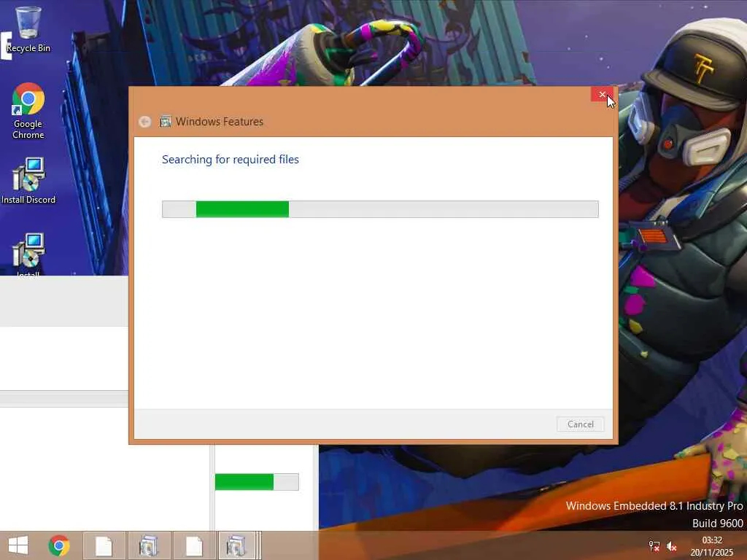Open the Windows Start button
The image size is (747, 560).
18,545
